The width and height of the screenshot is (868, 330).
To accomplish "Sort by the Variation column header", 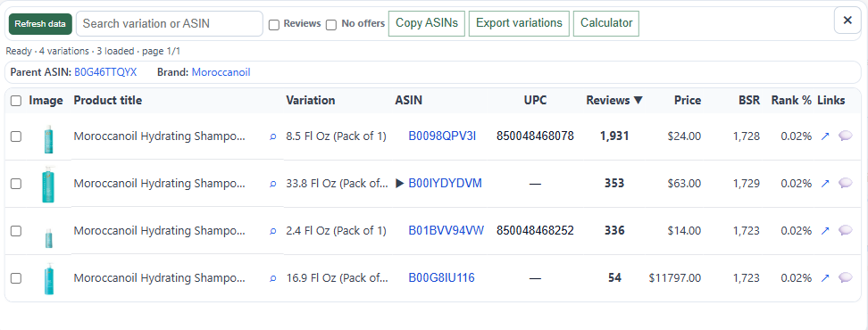I will (x=311, y=101).
